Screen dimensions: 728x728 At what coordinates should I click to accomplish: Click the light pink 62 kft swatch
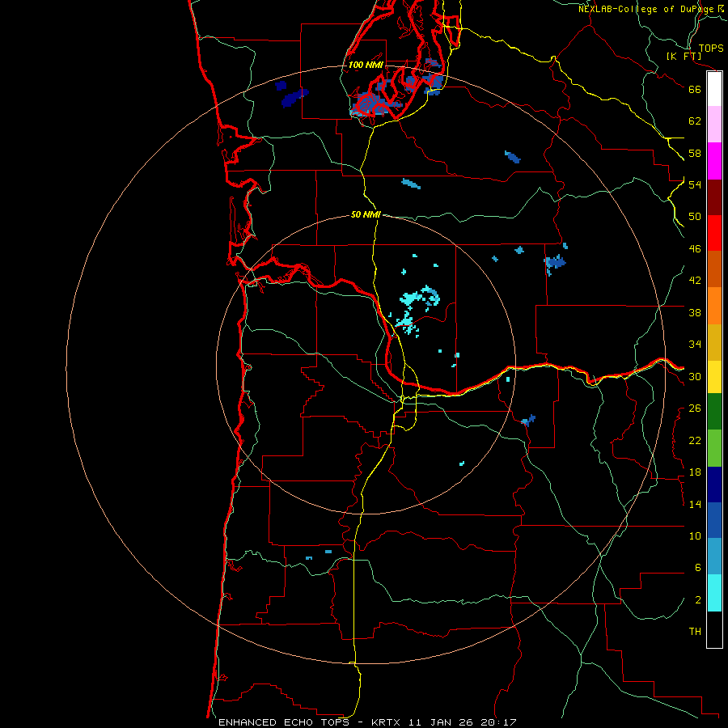pos(714,124)
